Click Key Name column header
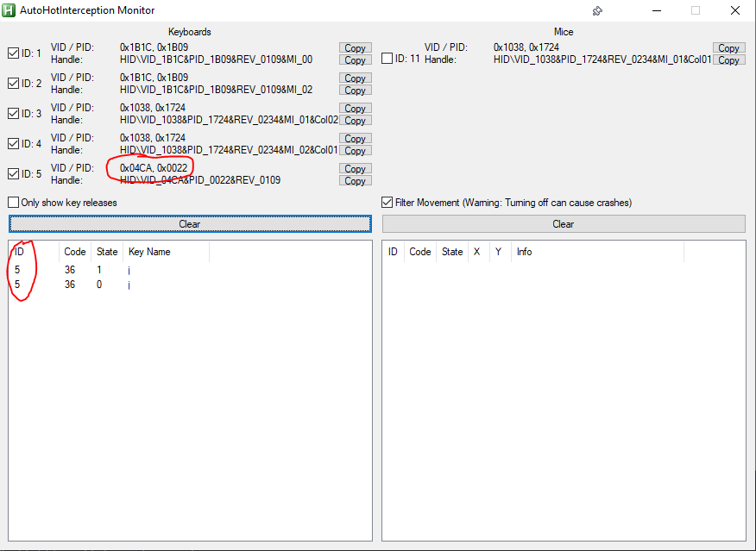756x551 pixels. coord(167,252)
